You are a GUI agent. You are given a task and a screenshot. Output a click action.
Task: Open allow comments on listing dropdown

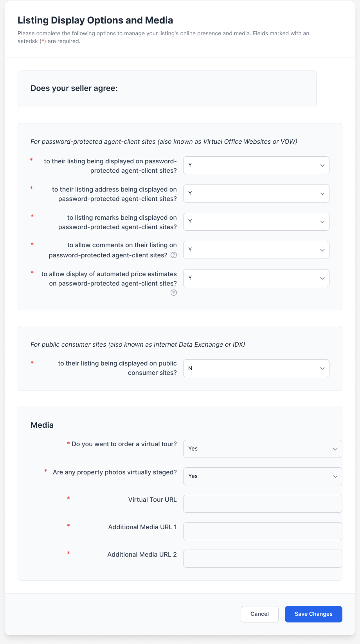pos(256,250)
